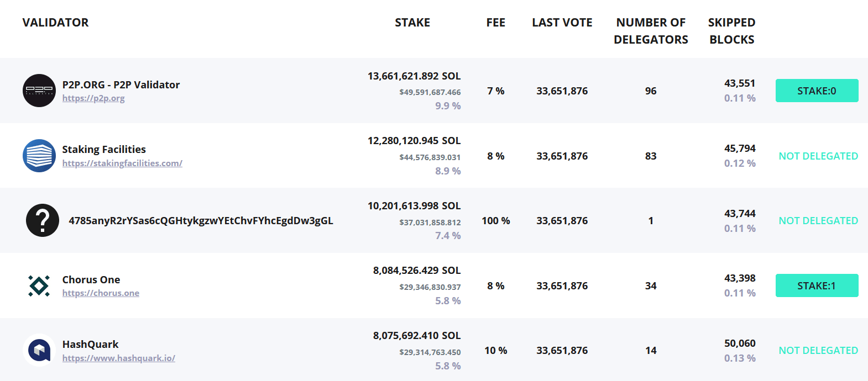
Task: Click the question mark unknown validator icon
Action: (43, 220)
